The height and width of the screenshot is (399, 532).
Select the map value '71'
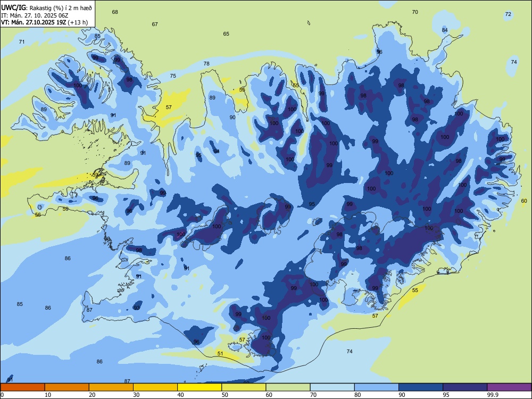tap(22, 41)
